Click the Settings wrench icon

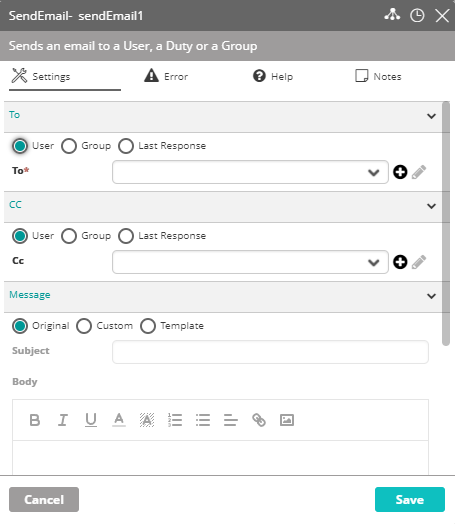[x=19, y=76]
